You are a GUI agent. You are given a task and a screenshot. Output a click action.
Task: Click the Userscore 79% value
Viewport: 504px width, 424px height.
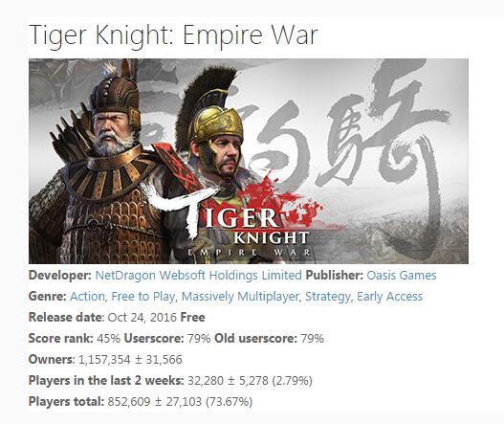(199, 339)
